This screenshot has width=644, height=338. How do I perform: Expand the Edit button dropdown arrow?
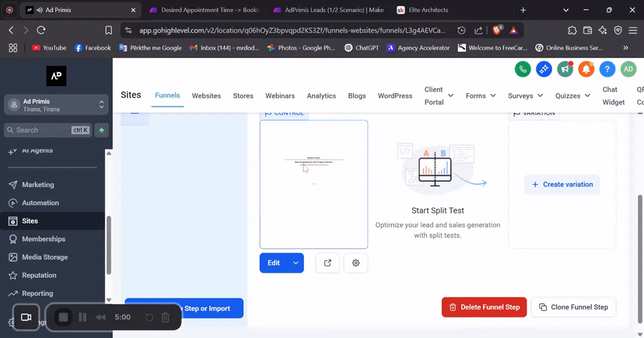[296, 263]
